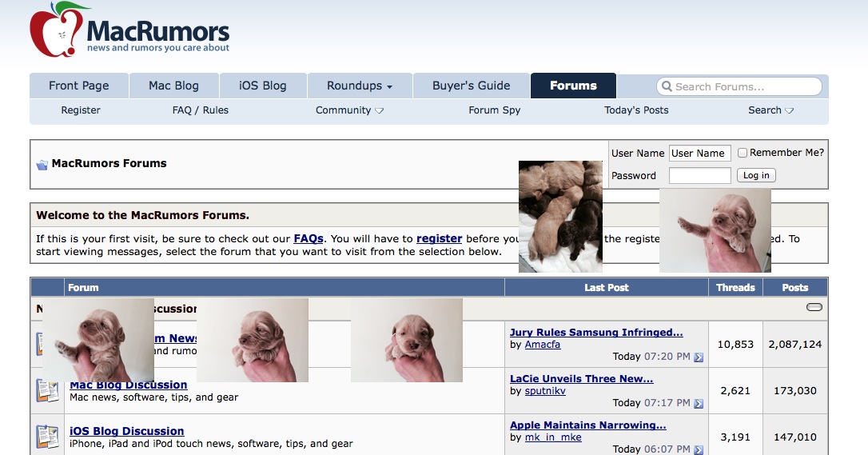View mk_in_mke's profile
This screenshot has height=455, width=868.
tap(553, 437)
